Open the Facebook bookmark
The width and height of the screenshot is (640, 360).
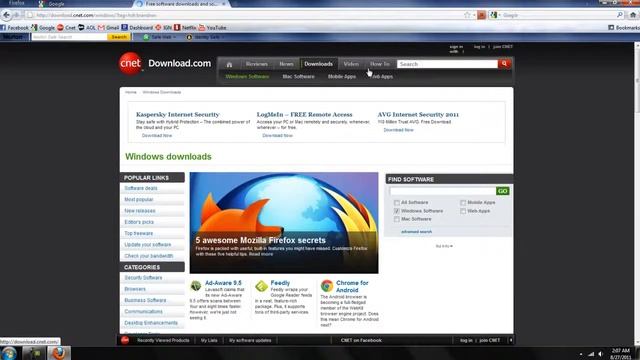[15, 28]
